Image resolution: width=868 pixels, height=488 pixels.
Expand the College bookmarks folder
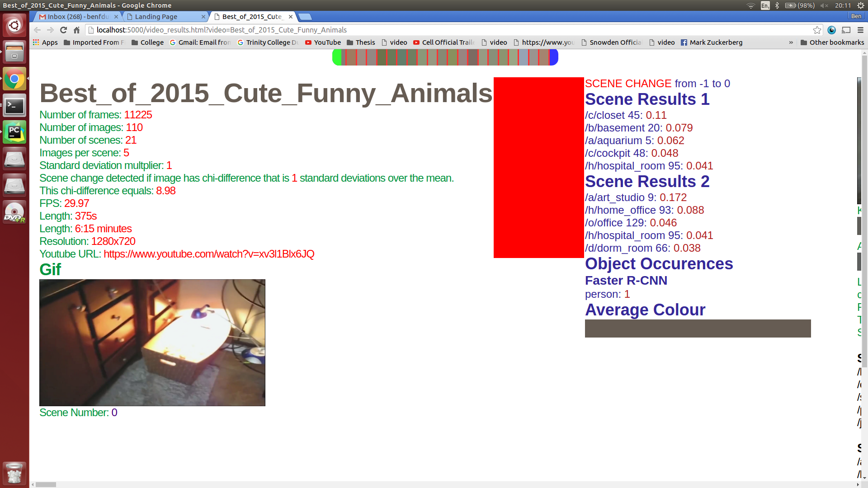pyautogui.click(x=147, y=42)
